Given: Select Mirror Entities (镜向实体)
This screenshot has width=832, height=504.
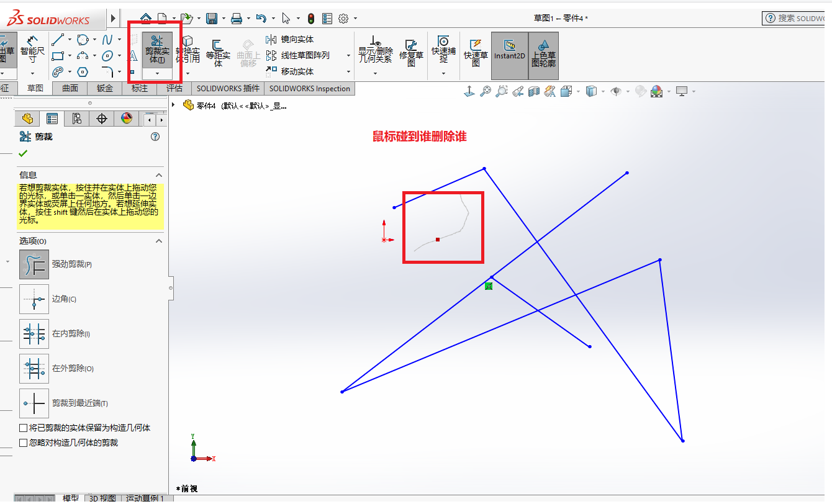Looking at the screenshot, I should (291, 39).
